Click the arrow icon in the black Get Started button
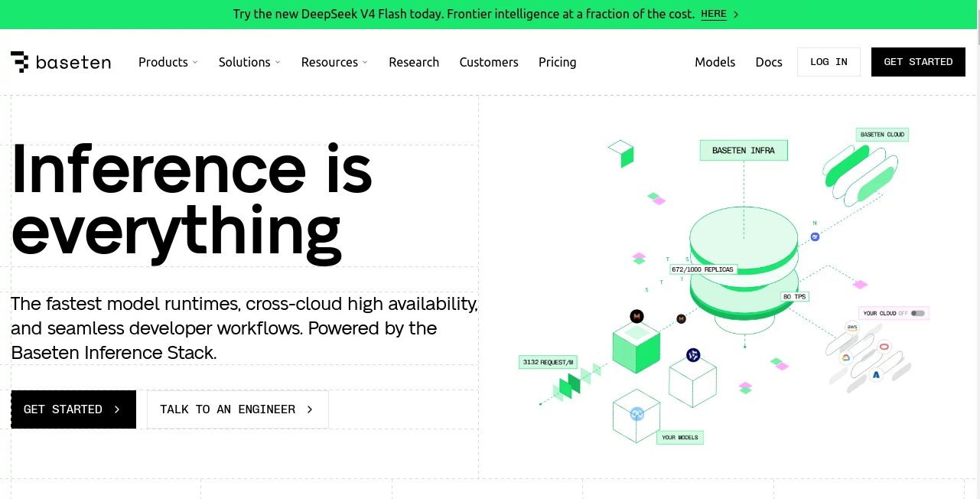Image resolution: width=980 pixels, height=499 pixels. (117, 409)
